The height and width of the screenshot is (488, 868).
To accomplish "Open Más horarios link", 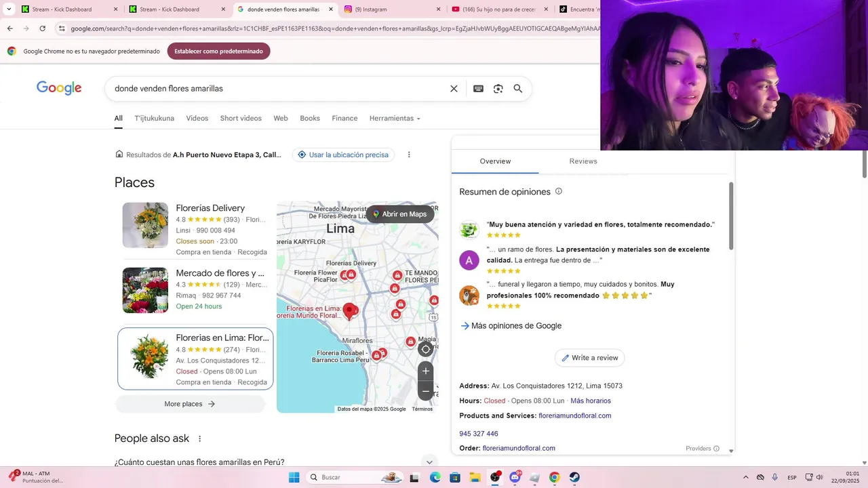I will (591, 401).
